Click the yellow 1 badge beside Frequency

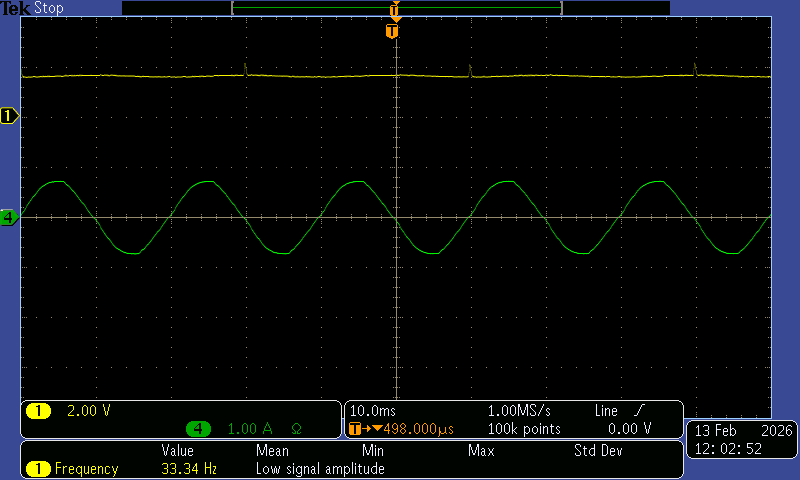click(38, 468)
